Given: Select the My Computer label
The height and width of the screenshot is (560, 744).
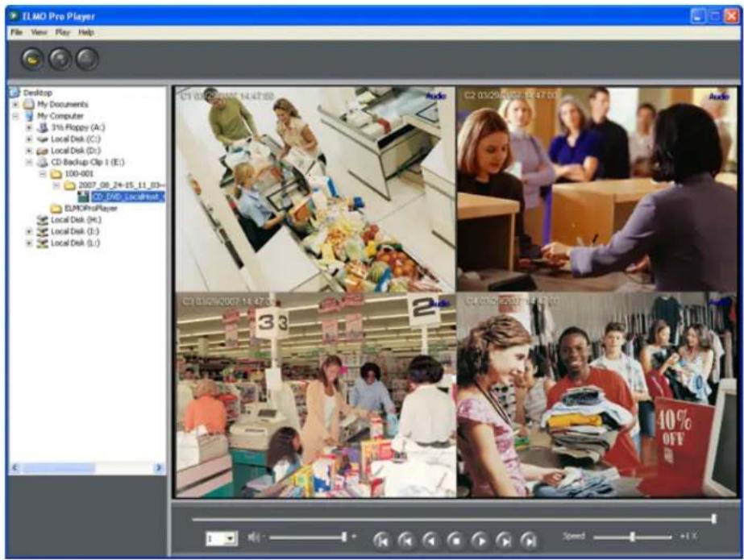Looking at the screenshot, I should (60, 116).
